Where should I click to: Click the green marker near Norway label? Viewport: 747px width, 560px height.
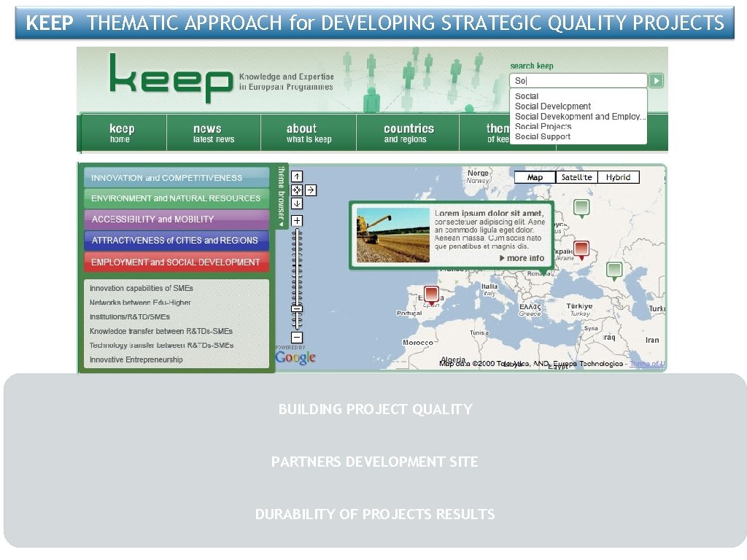click(x=581, y=209)
